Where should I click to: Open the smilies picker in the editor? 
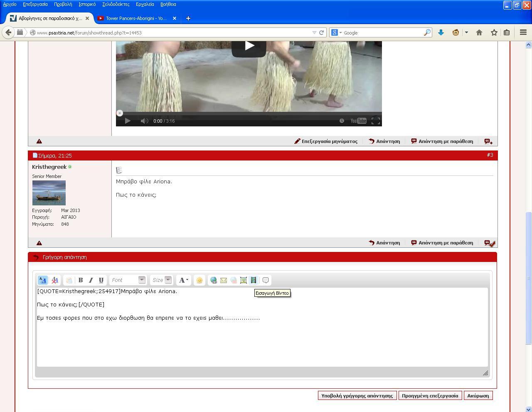[x=199, y=280]
